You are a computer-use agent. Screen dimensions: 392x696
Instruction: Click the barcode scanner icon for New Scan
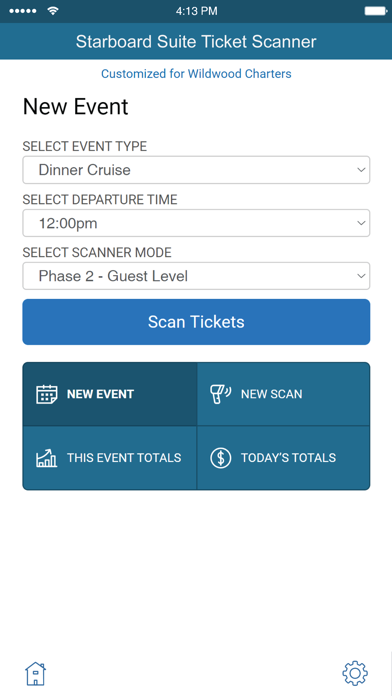[x=220, y=394]
